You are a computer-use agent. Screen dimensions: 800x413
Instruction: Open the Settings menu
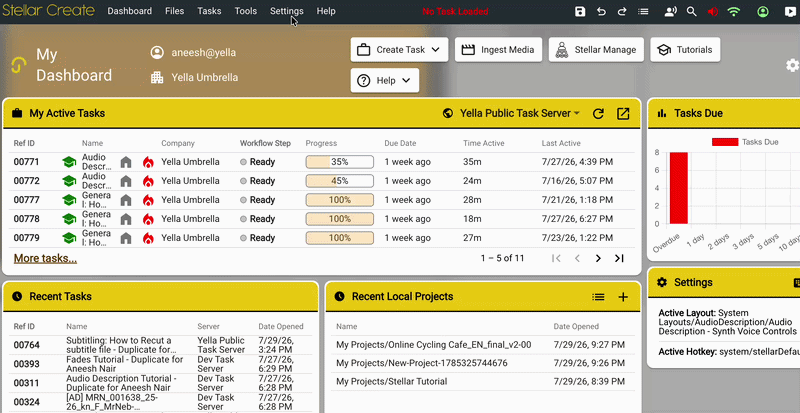coord(287,11)
